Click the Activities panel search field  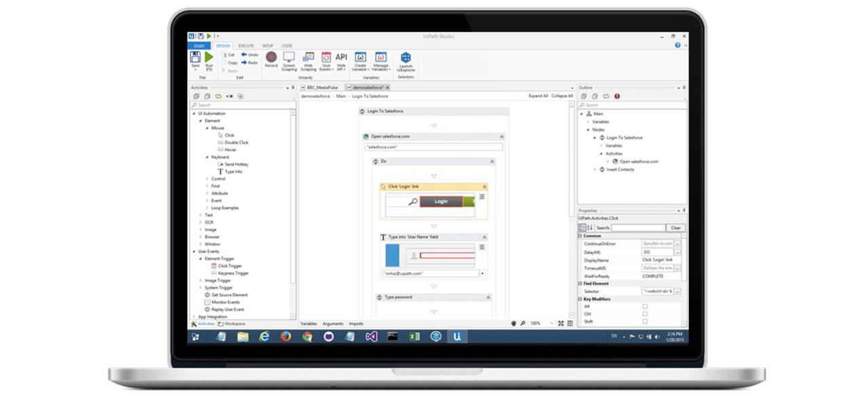click(241, 105)
